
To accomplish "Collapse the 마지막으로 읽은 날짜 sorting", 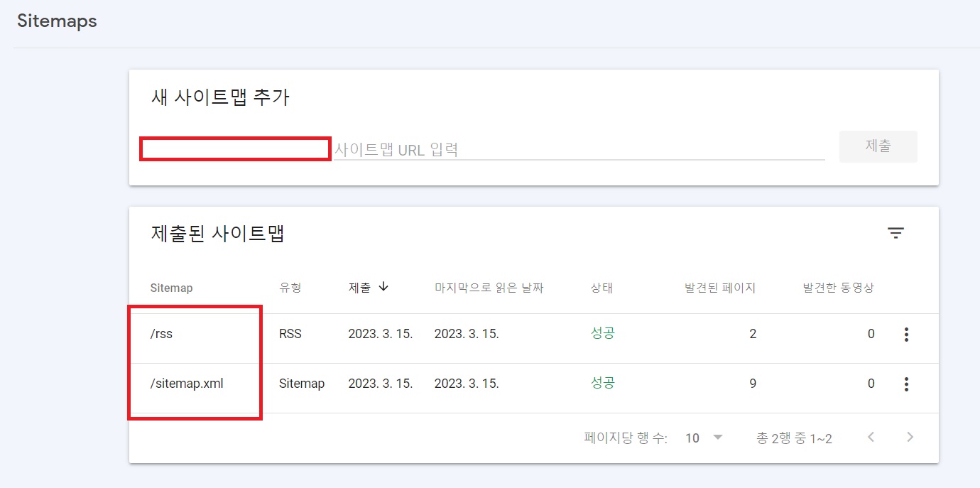I will [490, 287].
